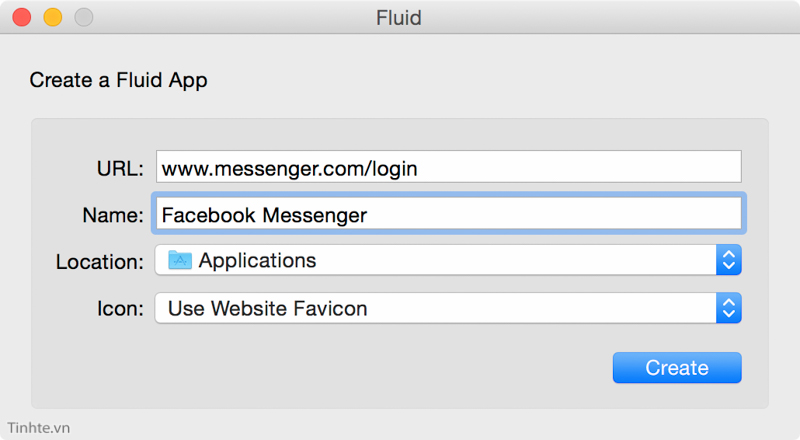
Task: Click the Name: label
Action: pyautogui.click(x=113, y=215)
